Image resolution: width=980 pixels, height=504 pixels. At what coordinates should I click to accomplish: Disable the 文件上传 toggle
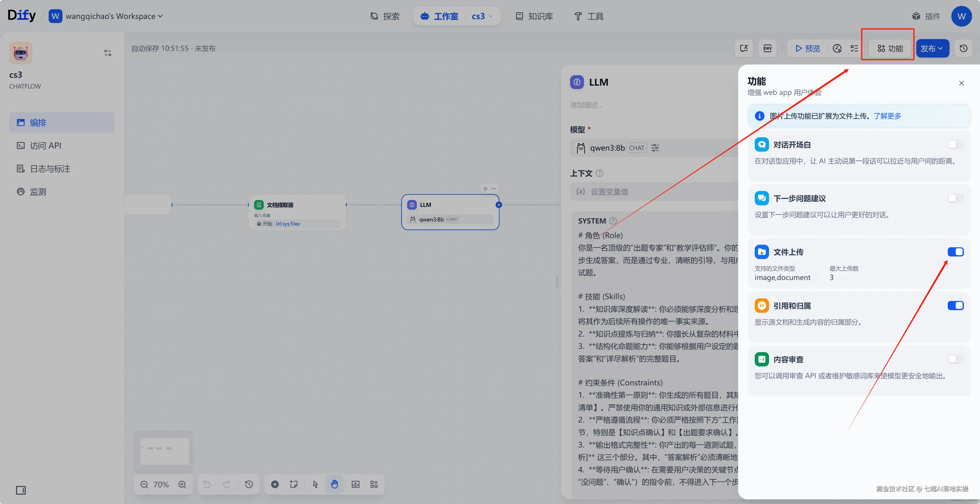point(955,252)
